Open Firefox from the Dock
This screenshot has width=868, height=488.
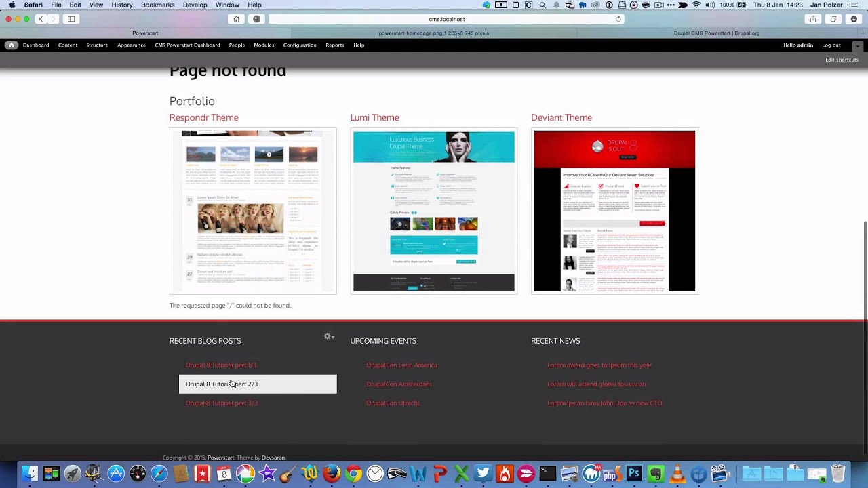(x=332, y=473)
